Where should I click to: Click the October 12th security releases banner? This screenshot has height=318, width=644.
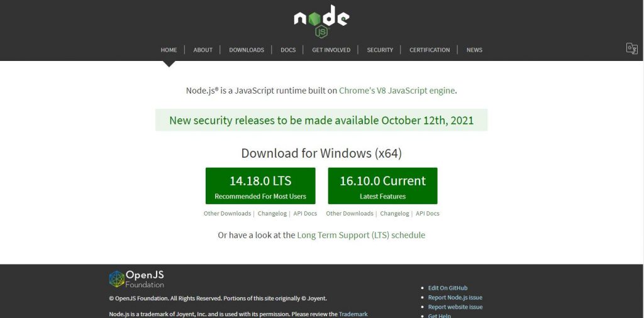321,120
